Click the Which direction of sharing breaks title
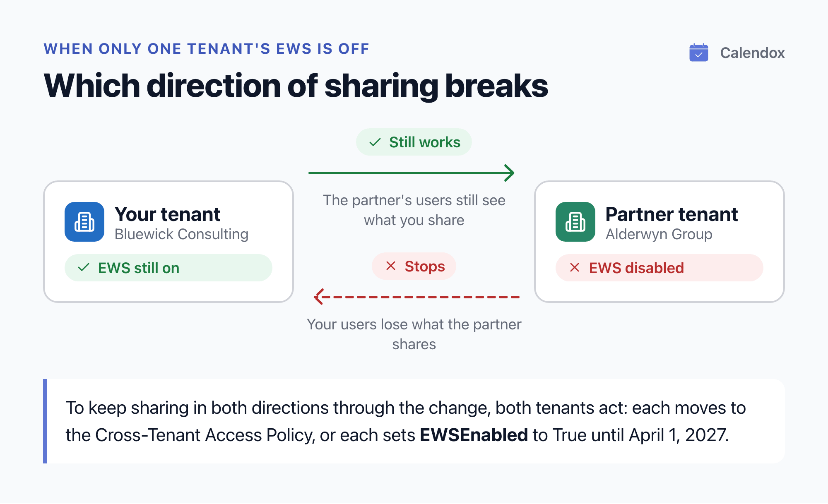This screenshot has width=828, height=504. 296,86
